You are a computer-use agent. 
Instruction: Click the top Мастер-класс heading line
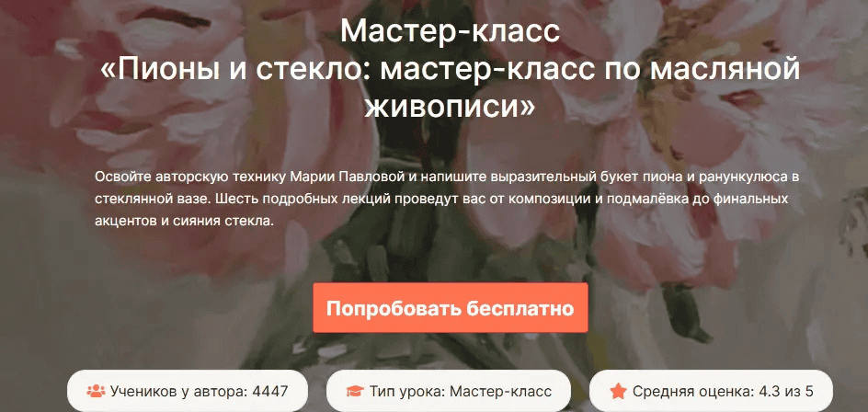450,31
